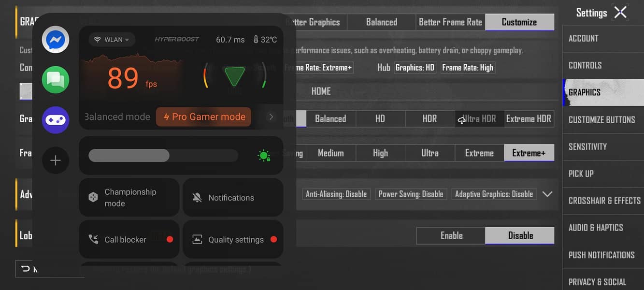644x290 pixels.
Task: Click the Enable button
Action: point(451,235)
